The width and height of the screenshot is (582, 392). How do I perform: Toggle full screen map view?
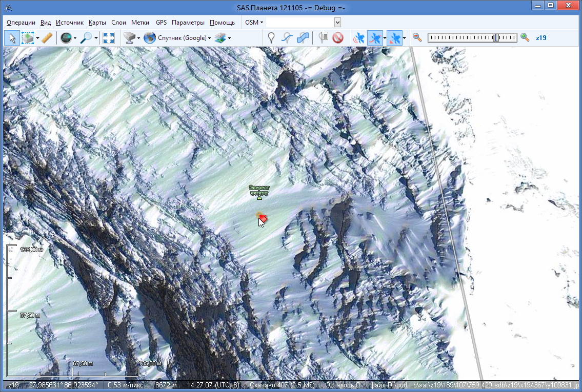pyautogui.click(x=109, y=37)
